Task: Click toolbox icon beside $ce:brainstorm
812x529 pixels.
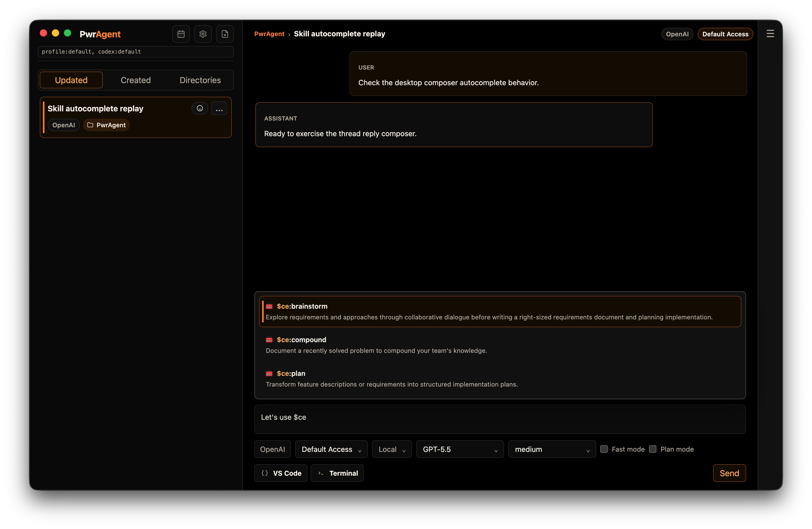Action: (x=269, y=306)
